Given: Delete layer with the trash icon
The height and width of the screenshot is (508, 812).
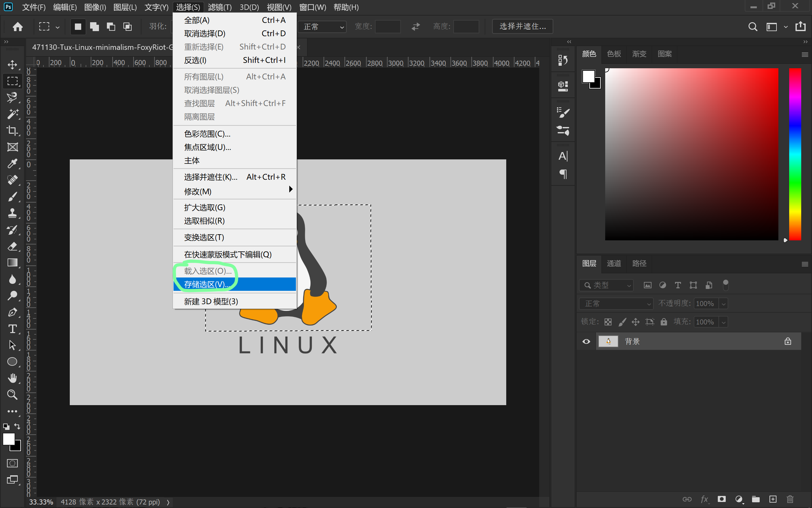Looking at the screenshot, I should (x=790, y=499).
